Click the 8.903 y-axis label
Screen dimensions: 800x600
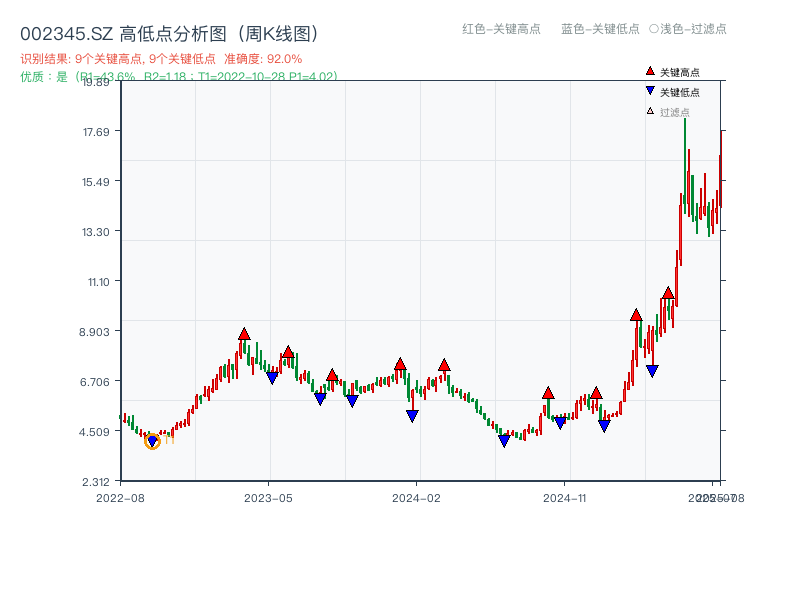pyautogui.click(x=94, y=332)
